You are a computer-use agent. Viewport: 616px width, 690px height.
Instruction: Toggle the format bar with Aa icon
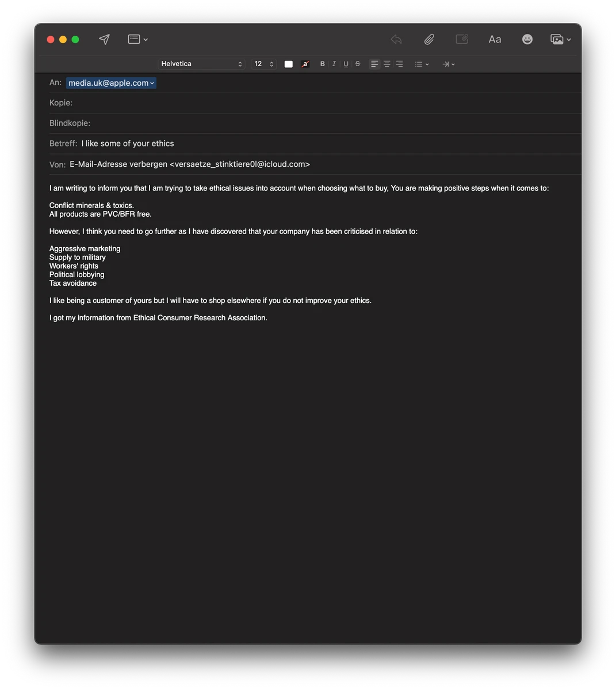click(495, 39)
